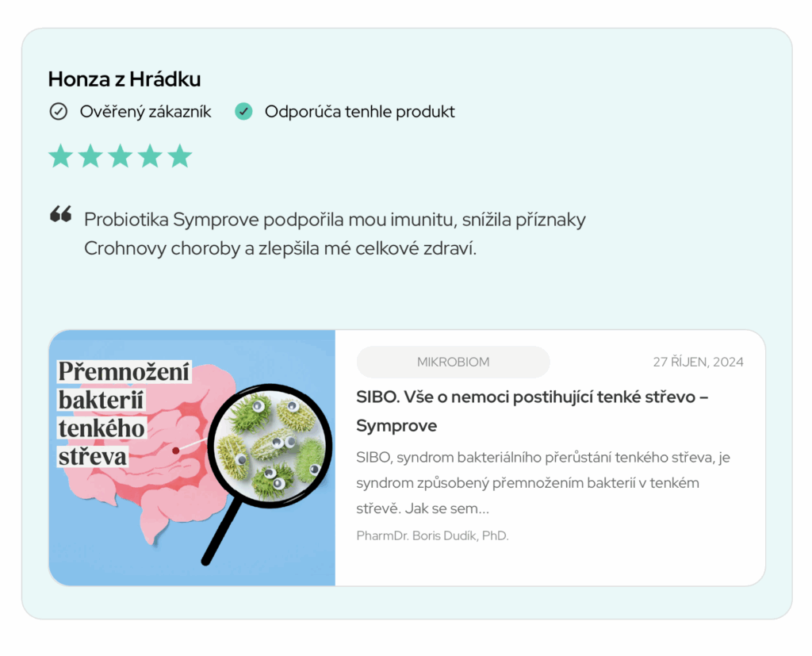Screen dimensions: 812x656
Task: Click the second rating star
Action: click(90, 155)
